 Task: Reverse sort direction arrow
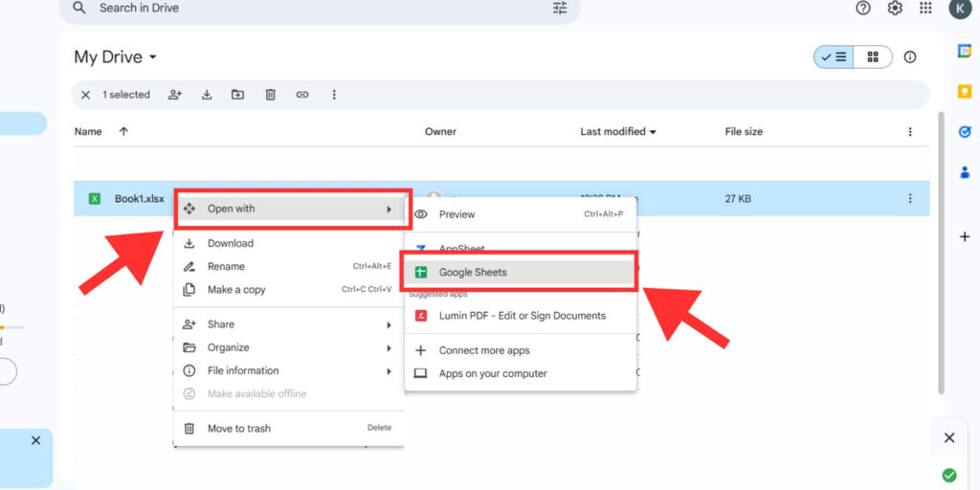tap(123, 131)
